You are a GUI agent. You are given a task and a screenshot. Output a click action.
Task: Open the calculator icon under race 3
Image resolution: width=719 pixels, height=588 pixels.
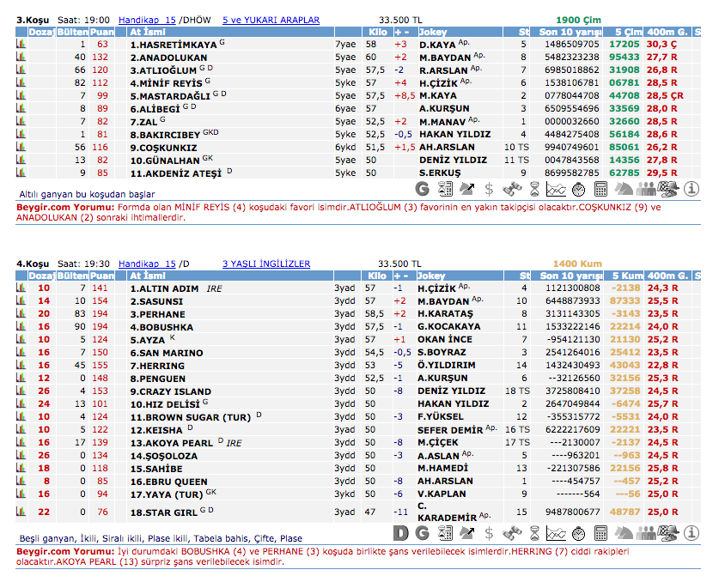coord(601,189)
